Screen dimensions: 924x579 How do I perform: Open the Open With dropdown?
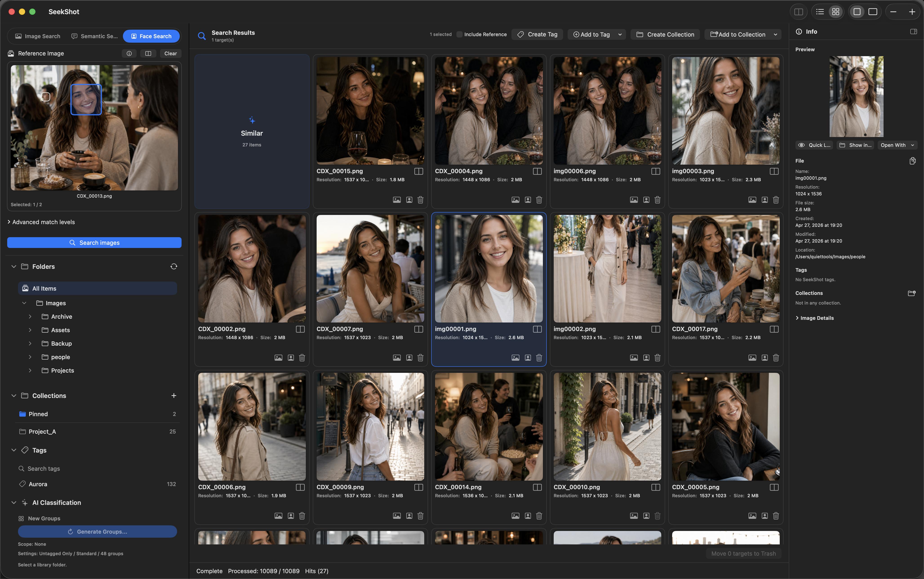point(897,145)
